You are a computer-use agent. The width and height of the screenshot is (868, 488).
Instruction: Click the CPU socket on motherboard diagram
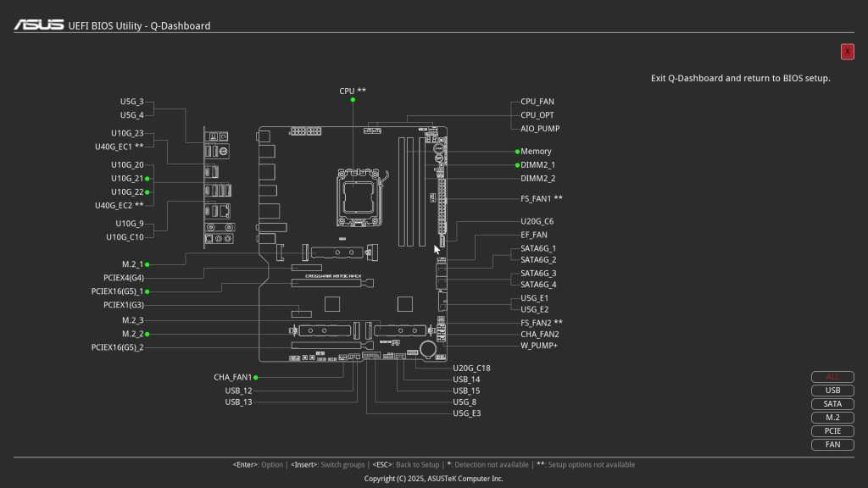(x=359, y=195)
